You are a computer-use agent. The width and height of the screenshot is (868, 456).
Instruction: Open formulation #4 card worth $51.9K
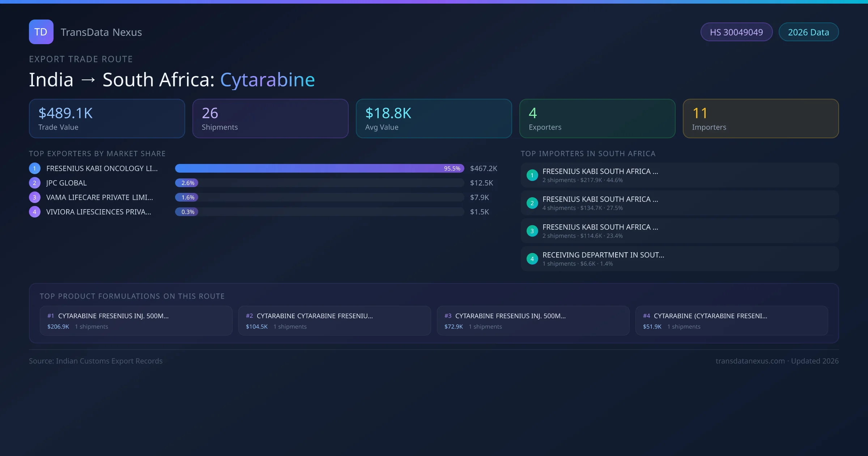(x=731, y=321)
